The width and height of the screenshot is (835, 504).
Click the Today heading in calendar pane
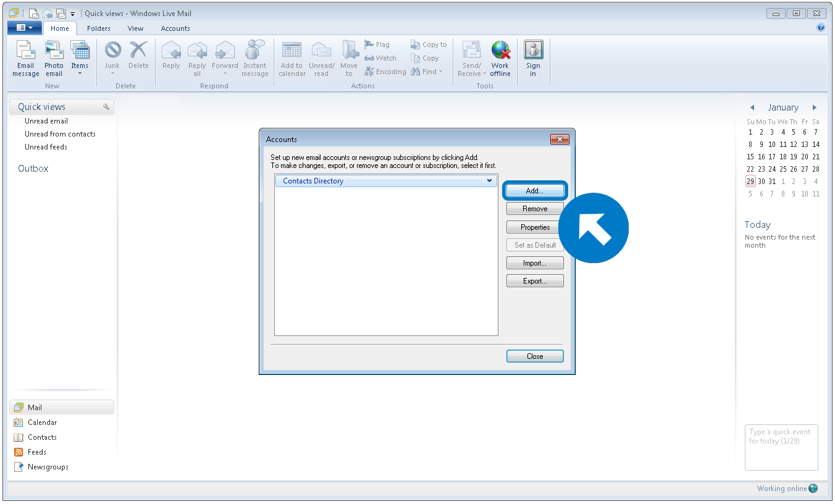pos(758,225)
